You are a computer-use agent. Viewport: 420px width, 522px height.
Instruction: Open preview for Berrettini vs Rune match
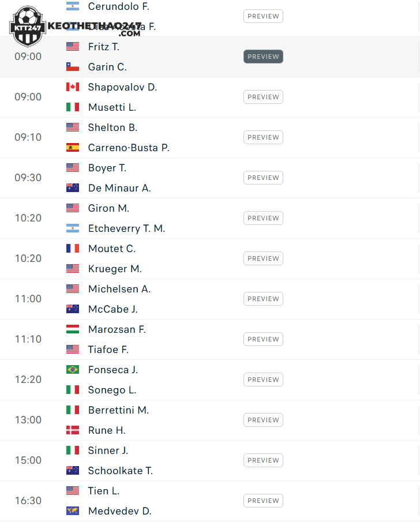[x=263, y=420]
